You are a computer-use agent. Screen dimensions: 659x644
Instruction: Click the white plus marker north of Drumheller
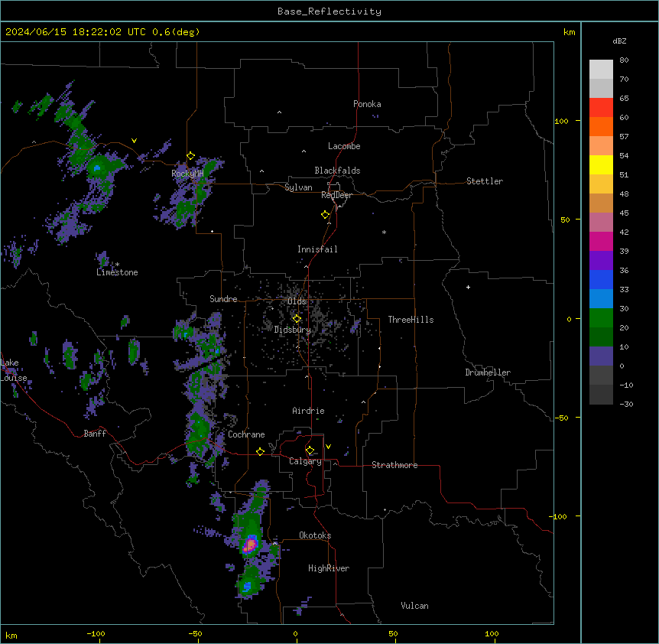468,287
